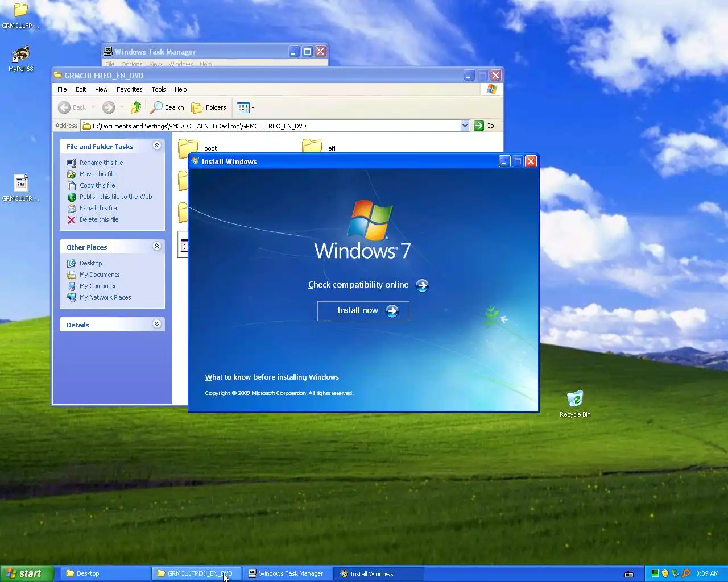
Task: Switch to Windows Task Manager taskbar button
Action: click(288, 573)
